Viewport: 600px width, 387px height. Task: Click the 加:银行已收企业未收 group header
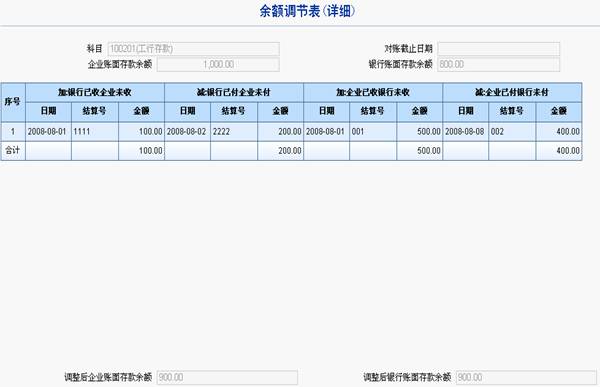click(x=95, y=92)
